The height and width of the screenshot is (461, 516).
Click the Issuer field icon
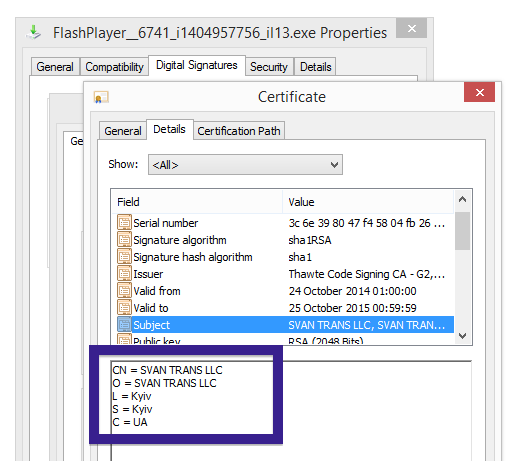[124, 274]
